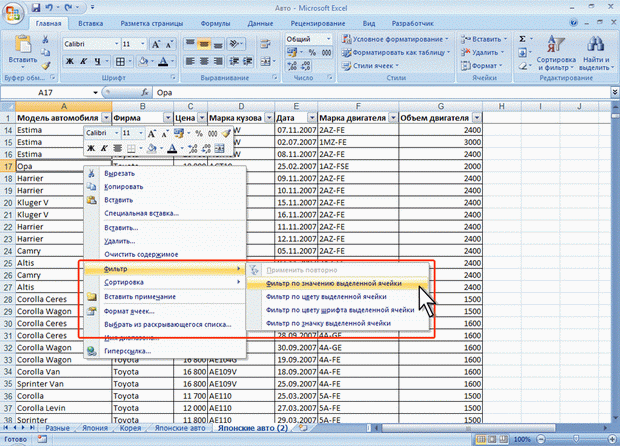Open Условное форматирование menu

tap(395, 39)
